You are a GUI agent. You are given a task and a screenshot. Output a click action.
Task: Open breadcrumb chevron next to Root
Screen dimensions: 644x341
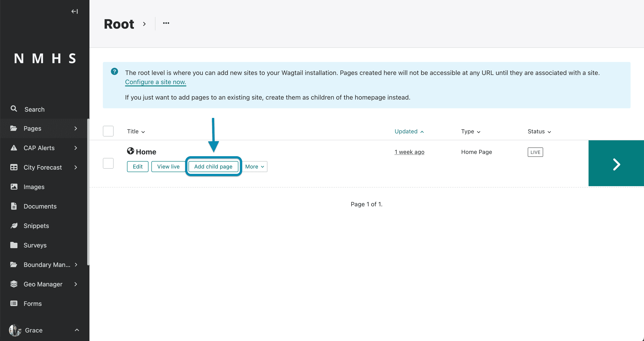144,24
